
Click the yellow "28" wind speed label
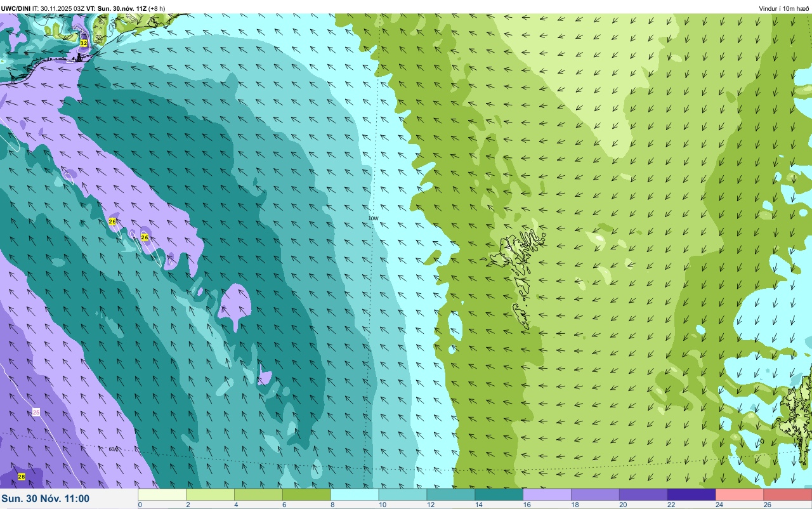22,477
